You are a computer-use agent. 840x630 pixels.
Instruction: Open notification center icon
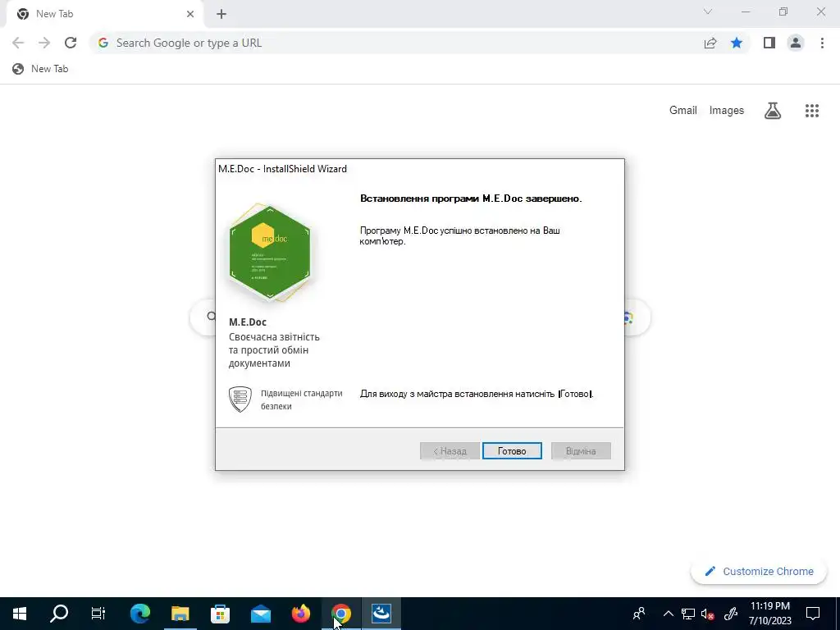point(813,614)
